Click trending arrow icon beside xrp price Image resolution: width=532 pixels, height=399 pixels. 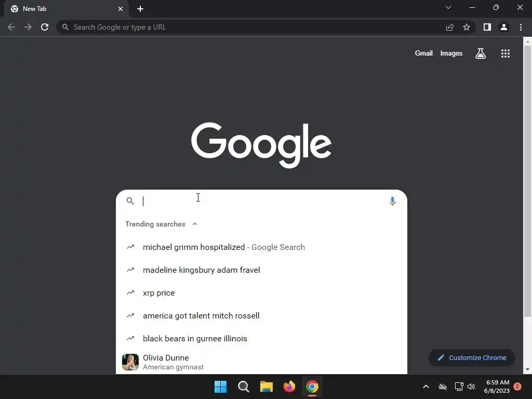point(130,292)
